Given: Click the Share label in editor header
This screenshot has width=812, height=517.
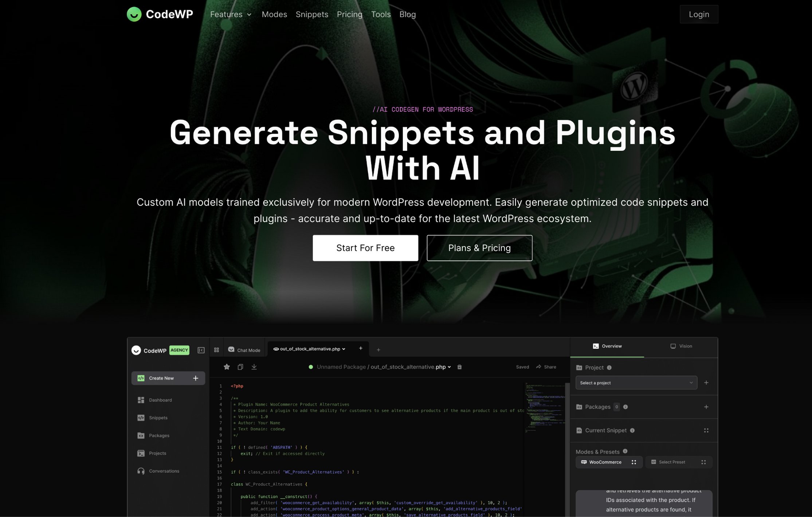Looking at the screenshot, I should point(550,367).
